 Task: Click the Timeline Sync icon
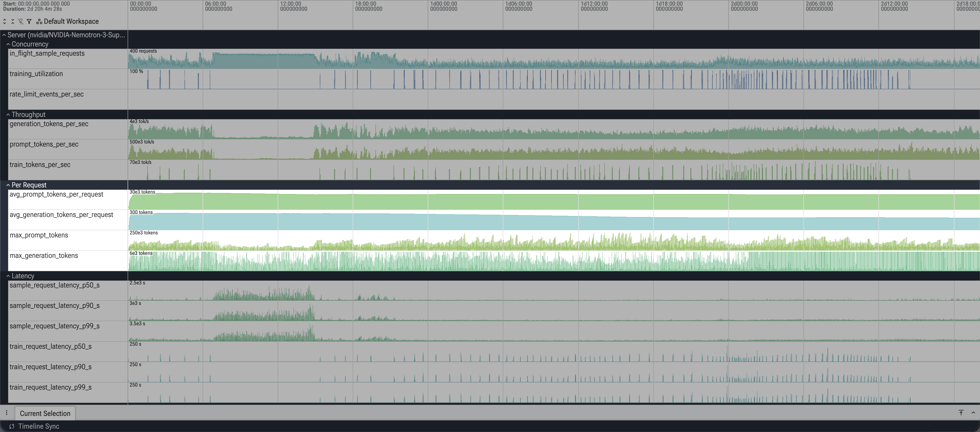pos(12,426)
